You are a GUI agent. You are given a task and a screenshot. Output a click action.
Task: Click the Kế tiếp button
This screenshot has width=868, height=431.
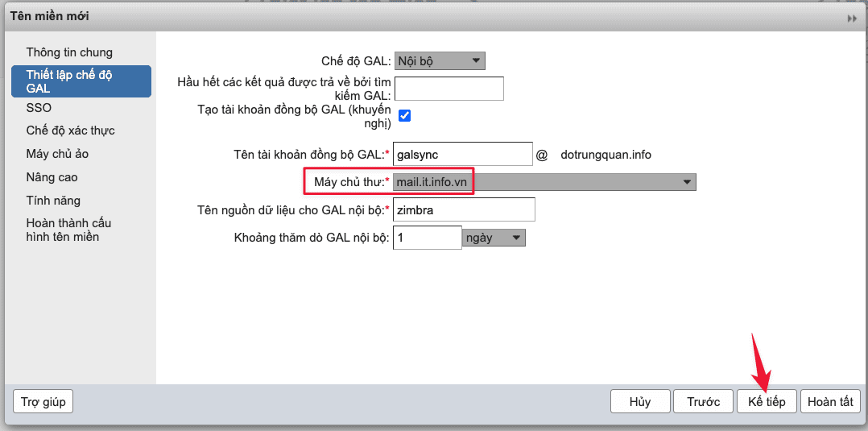[766, 402]
